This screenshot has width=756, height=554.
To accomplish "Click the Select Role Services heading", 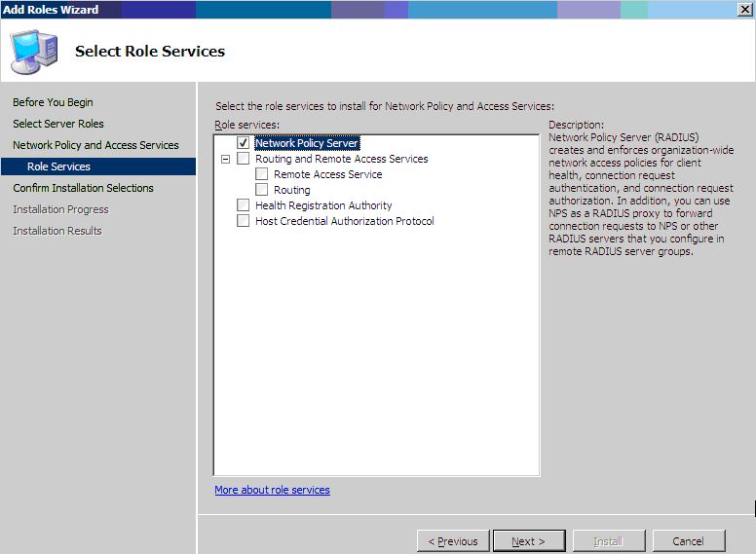I will (150, 51).
